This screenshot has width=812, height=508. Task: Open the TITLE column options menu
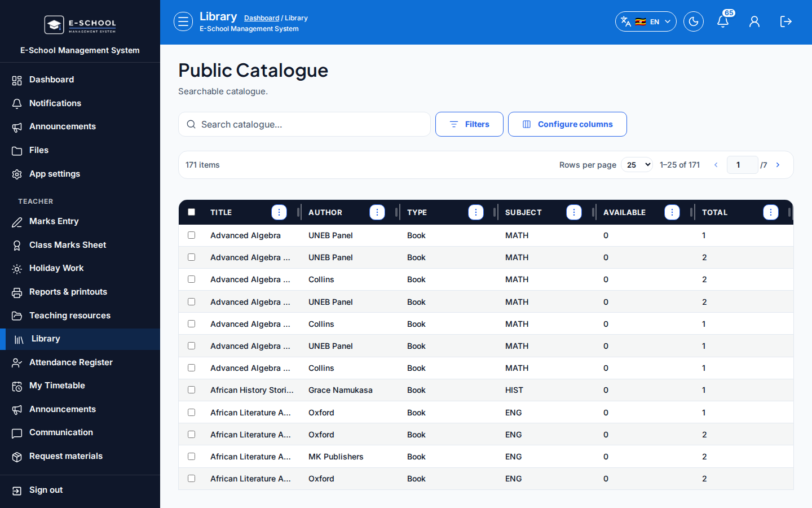(279, 212)
